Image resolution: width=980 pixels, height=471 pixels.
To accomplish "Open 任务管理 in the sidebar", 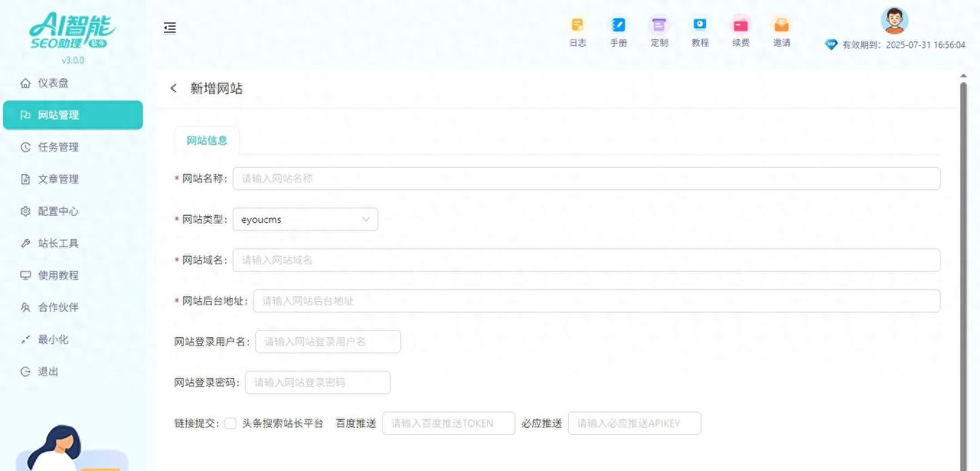I will pyautogui.click(x=58, y=147).
